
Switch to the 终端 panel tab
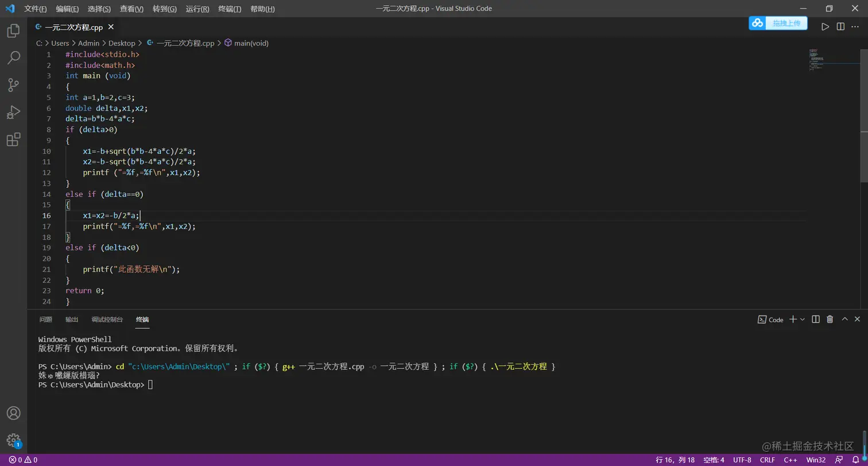(142, 319)
